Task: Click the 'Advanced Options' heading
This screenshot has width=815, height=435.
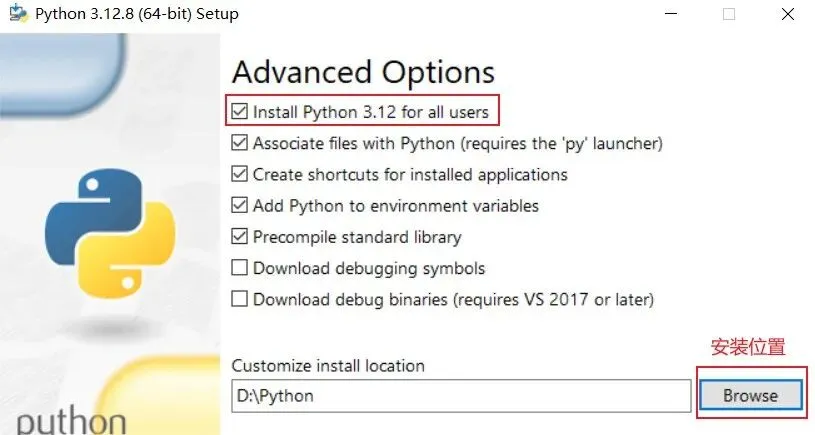Action: click(363, 73)
